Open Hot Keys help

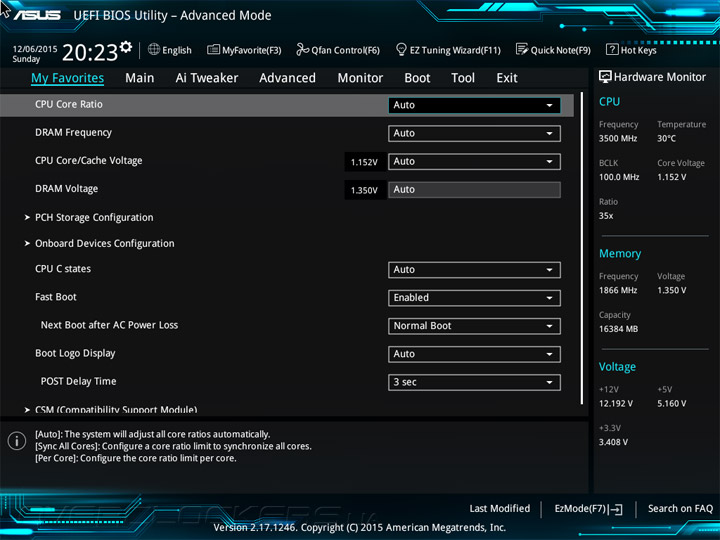631,50
